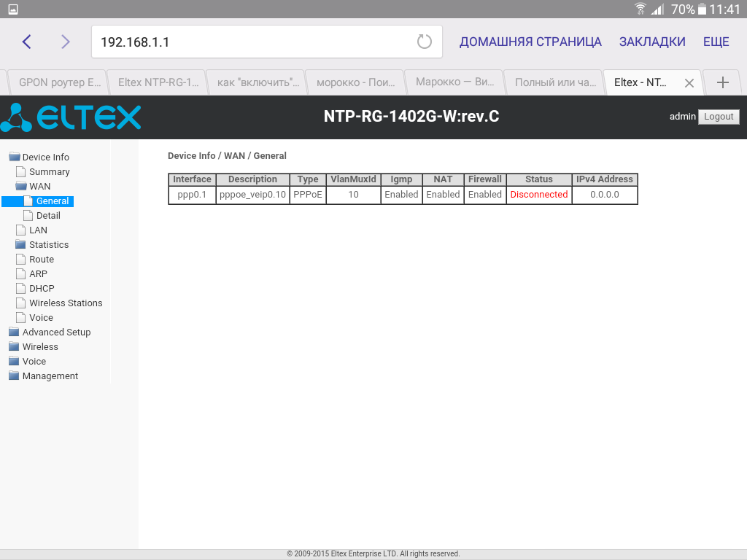This screenshot has height=560, width=747.
Task: Click the ppp0.1 interface cell
Action: 192,194
